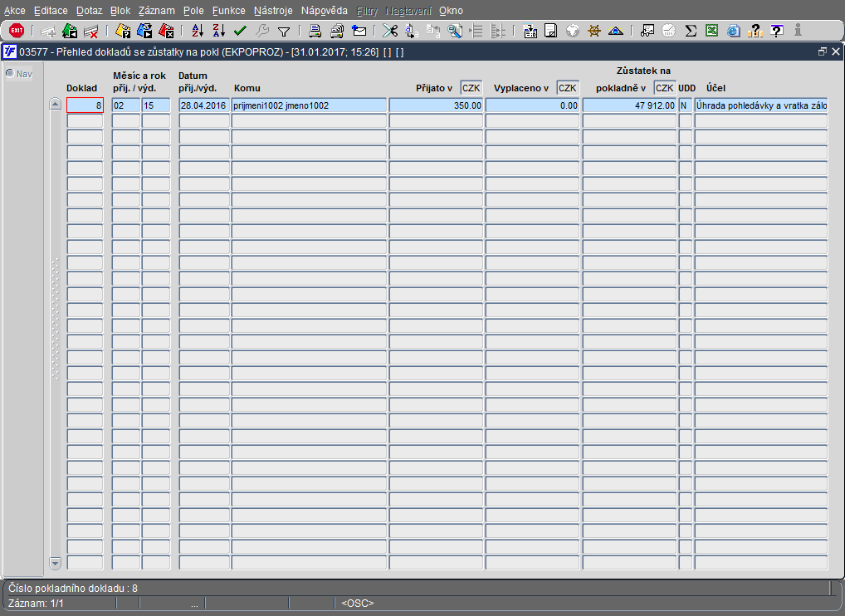Open the Blok menu
Viewport: 845px width, 616px height.
(120, 11)
